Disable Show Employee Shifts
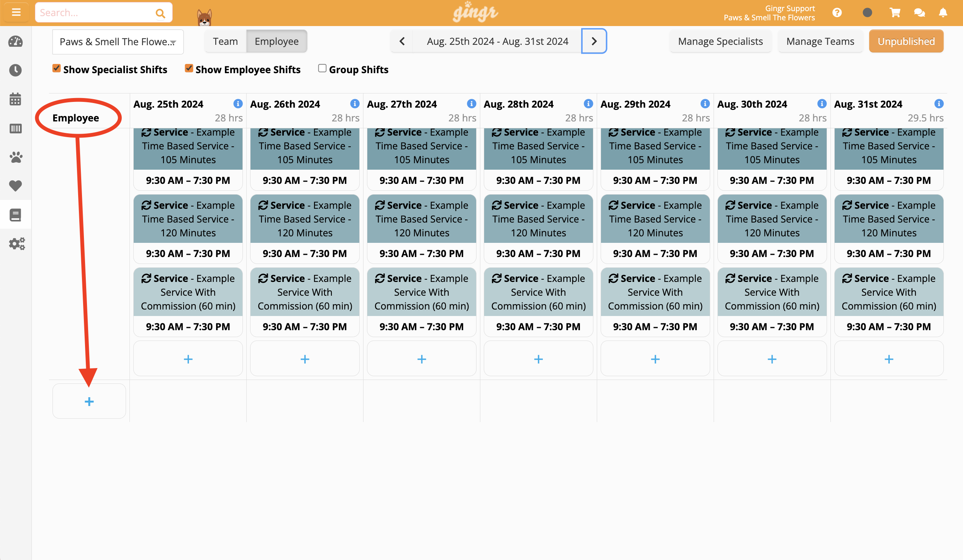Image resolution: width=963 pixels, height=560 pixels. point(188,68)
